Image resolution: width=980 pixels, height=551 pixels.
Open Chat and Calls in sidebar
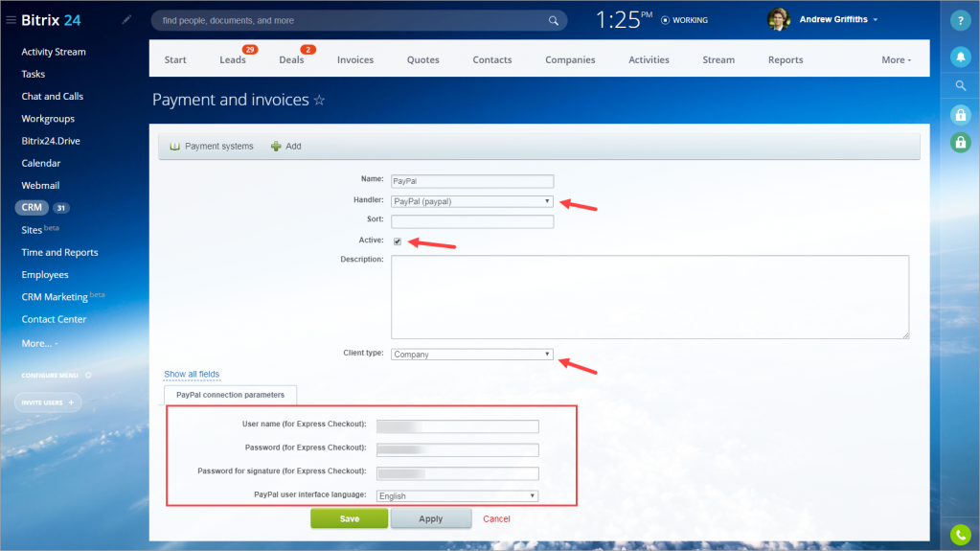[52, 97]
